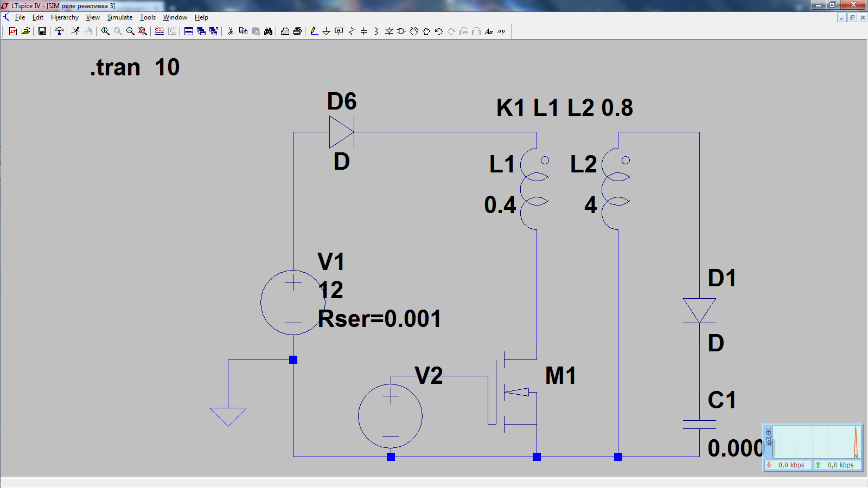The height and width of the screenshot is (488, 868).
Task: Pick the Inductor placement tool
Action: (x=375, y=31)
